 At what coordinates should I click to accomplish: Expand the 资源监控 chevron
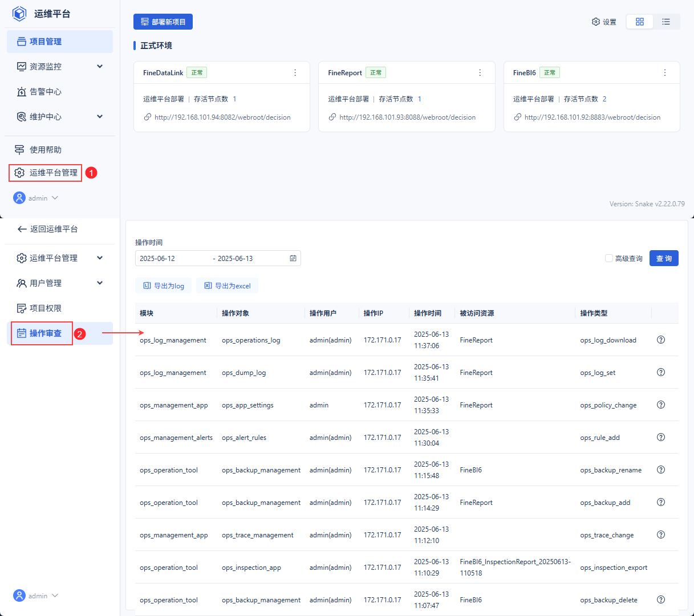click(x=100, y=67)
